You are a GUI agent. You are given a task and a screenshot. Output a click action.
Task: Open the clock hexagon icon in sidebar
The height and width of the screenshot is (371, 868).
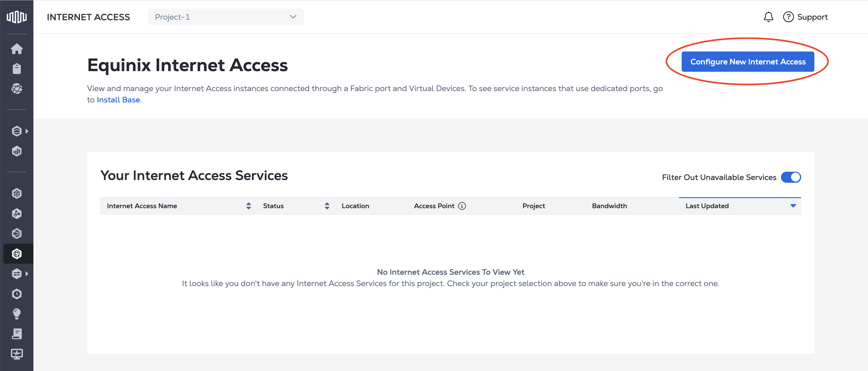[x=17, y=294]
